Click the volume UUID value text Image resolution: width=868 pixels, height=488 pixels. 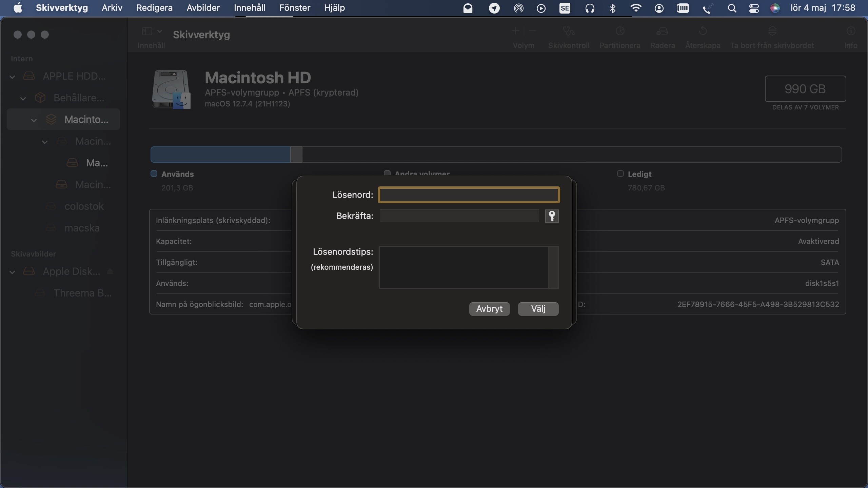point(758,304)
